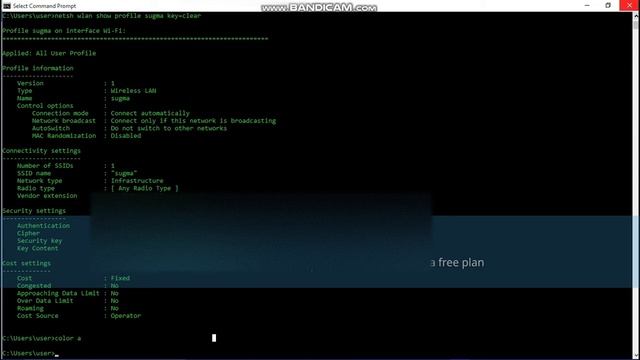The image size is (640, 360).
Task: Click 'Profile sugma on interface Wi-Fi:' line
Action: (x=64, y=31)
